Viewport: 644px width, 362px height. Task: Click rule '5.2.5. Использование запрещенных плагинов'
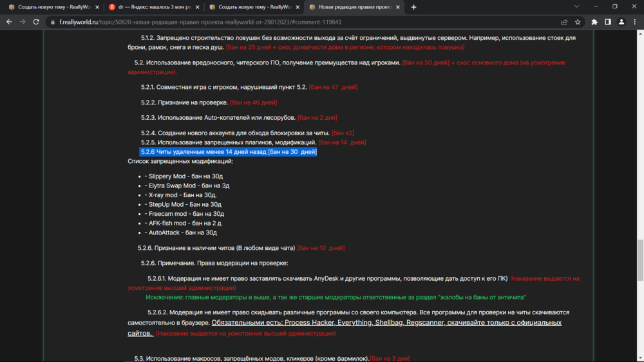tap(229, 142)
